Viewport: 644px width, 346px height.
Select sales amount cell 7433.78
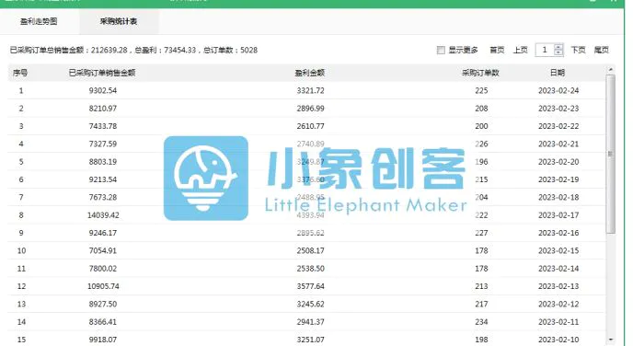[103, 126]
